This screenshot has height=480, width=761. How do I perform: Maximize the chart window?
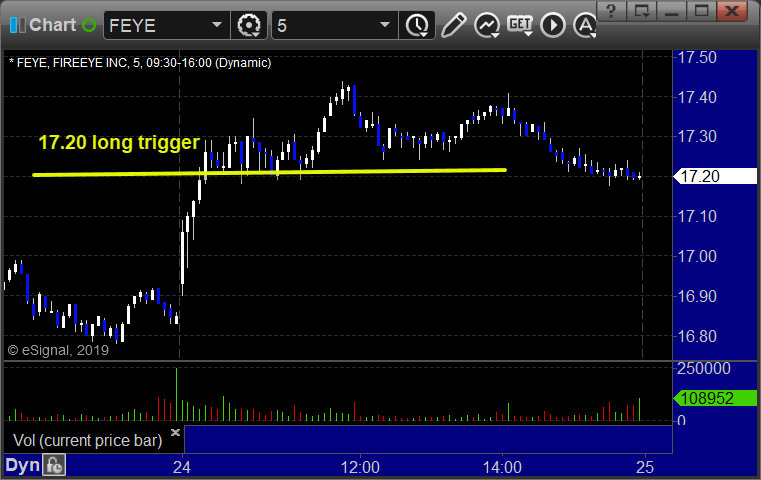(701, 11)
